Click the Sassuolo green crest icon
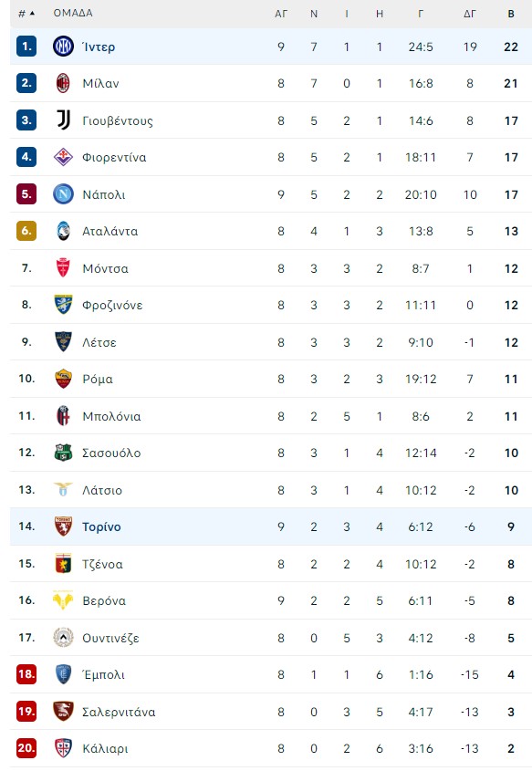This screenshot has width=532, height=771. click(63, 453)
